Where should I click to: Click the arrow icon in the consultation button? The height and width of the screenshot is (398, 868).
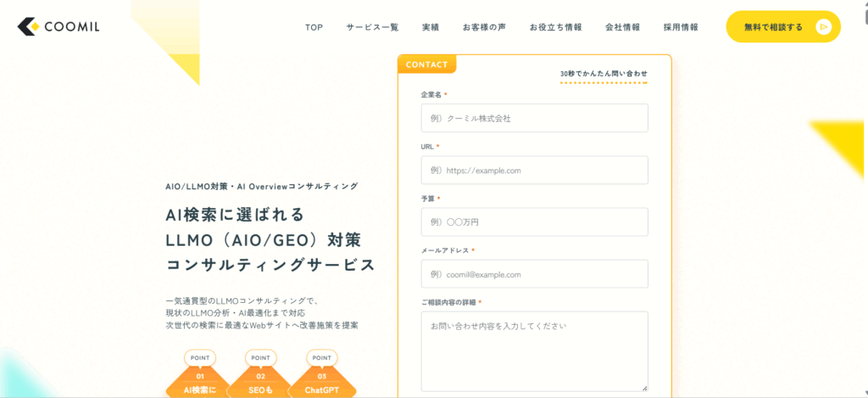pos(824,26)
